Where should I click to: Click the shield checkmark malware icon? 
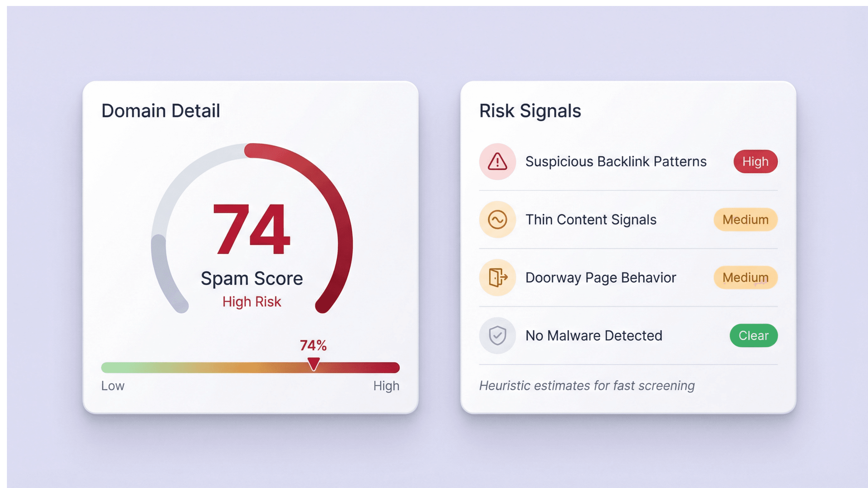497,335
